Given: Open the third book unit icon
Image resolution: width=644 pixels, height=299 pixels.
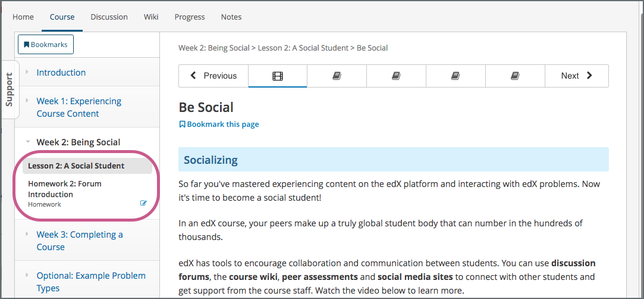Looking at the screenshot, I should (455, 76).
